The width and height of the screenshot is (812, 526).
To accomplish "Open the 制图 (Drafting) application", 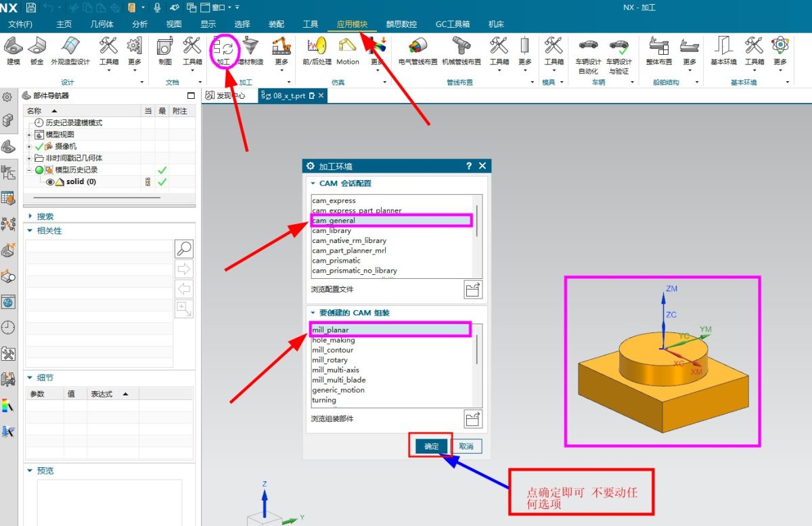I will click(x=164, y=49).
